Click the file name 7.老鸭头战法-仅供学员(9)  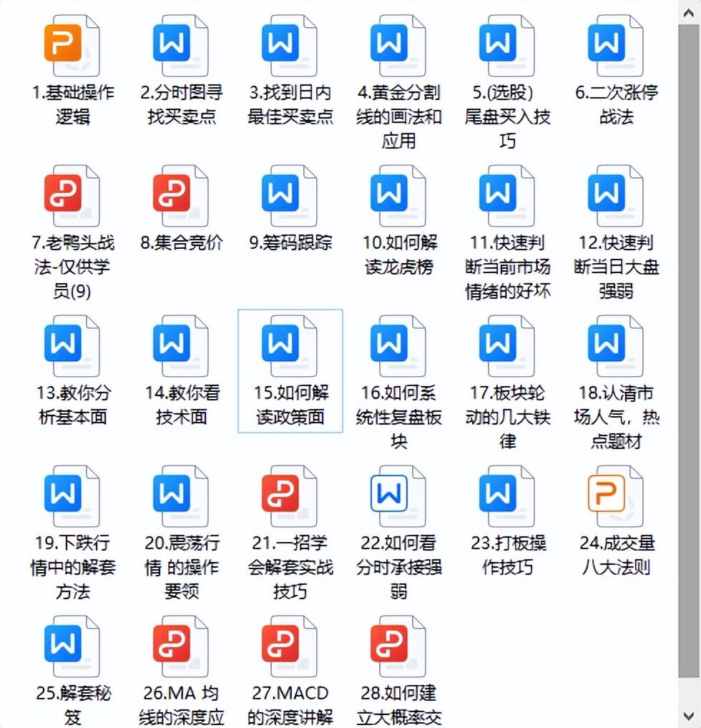[x=73, y=267]
